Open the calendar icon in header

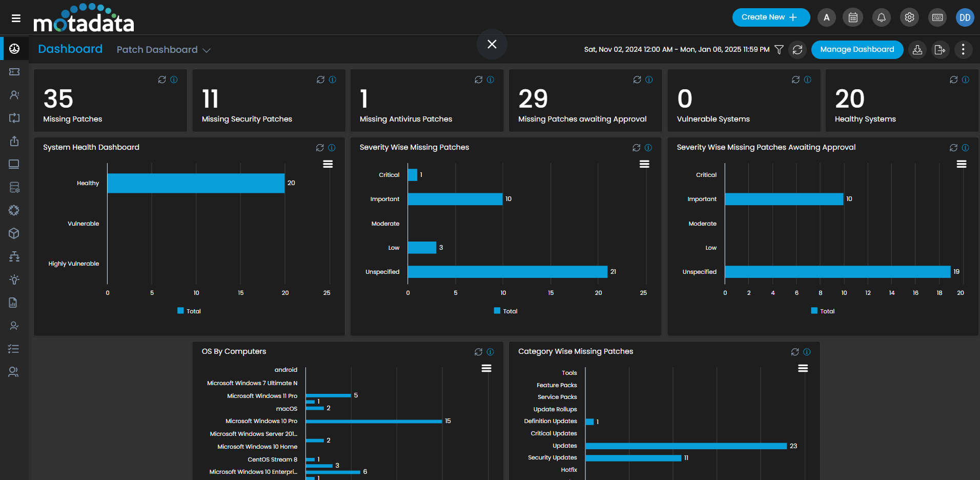tap(853, 17)
